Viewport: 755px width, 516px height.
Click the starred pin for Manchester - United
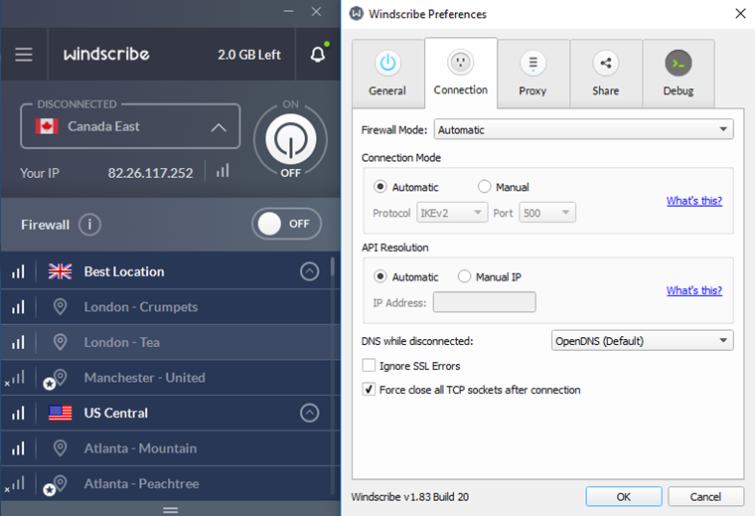click(x=55, y=379)
